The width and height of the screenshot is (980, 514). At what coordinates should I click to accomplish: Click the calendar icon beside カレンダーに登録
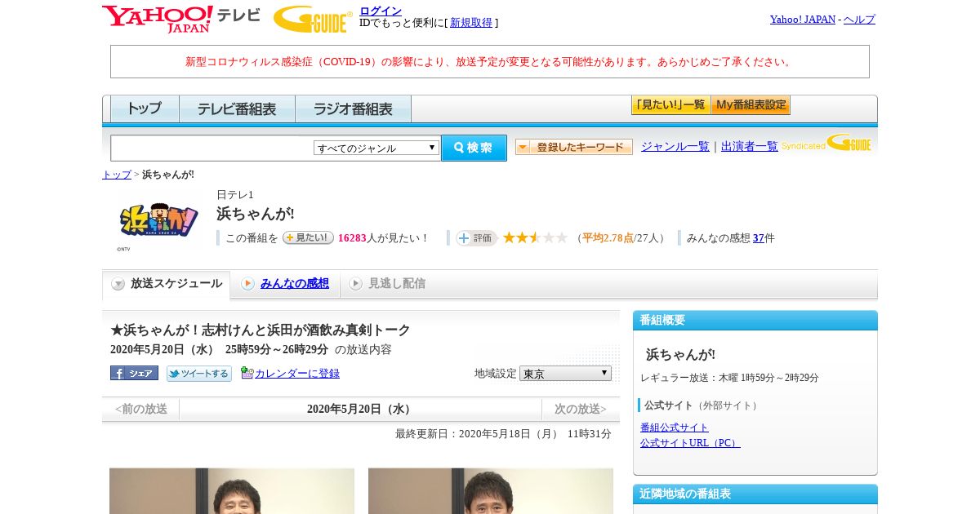[x=247, y=373]
